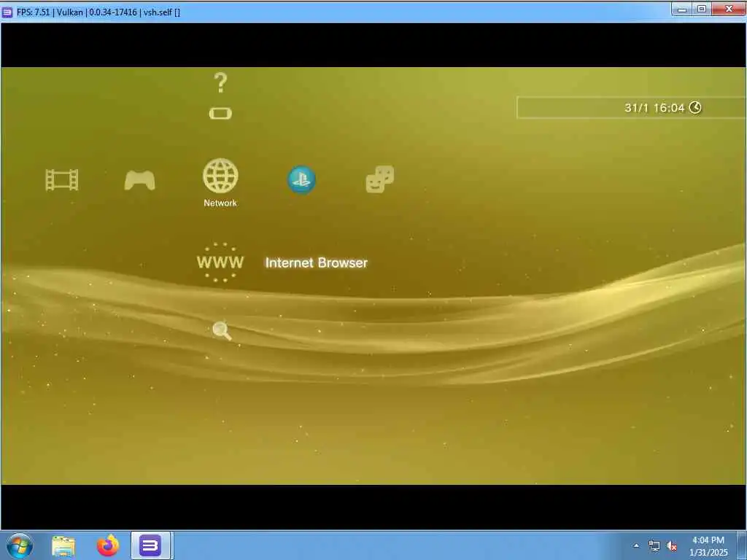The width and height of the screenshot is (747, 560).
Task: Maximize the RPCS3 game window
Action: 702,9
